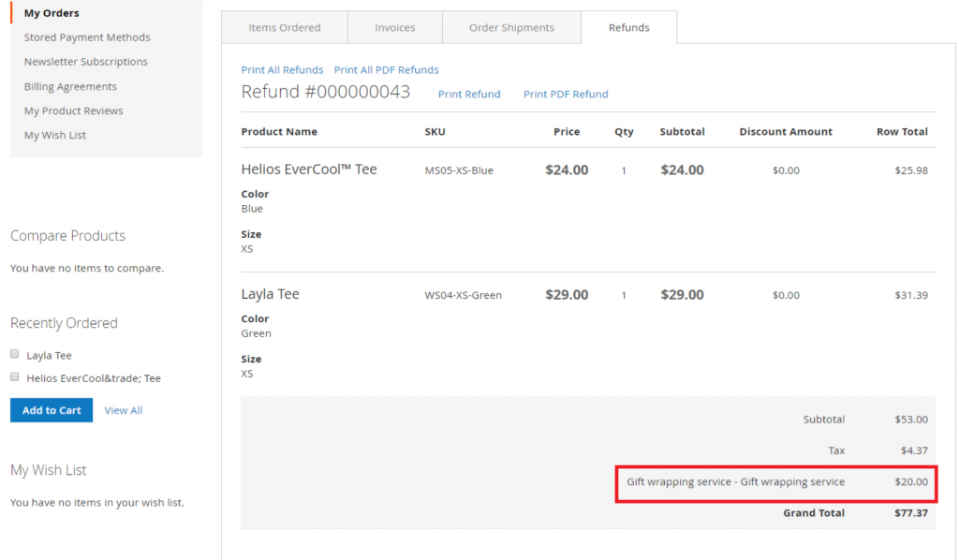Open the Invoices tab

click(x=394, y=28)
